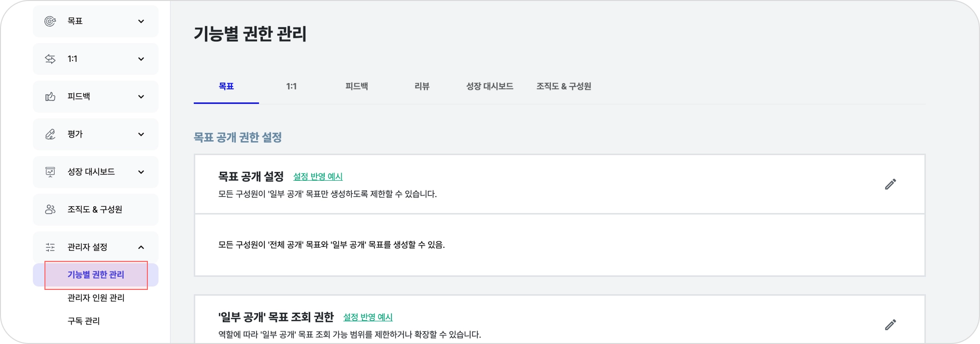Open 설정 반영 예시 link beside 목표 공개 설정
The height and width of the screenshot is (344, 980).
point(318,177)
